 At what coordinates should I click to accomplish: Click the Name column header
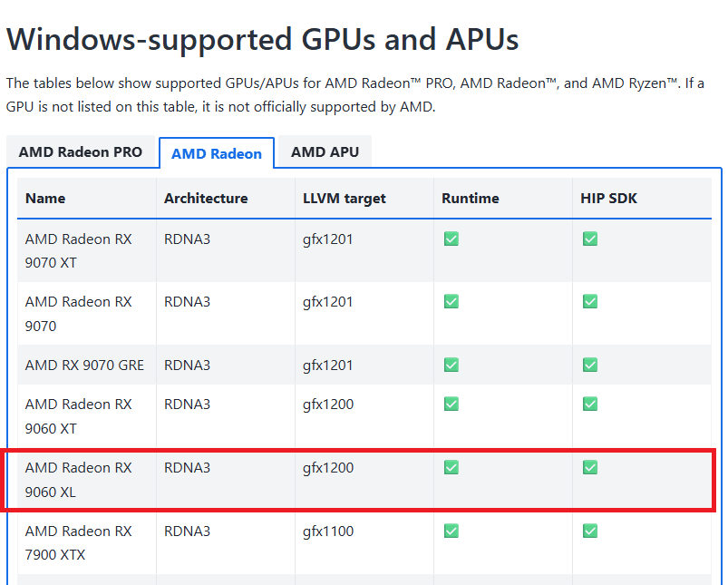[x=87, y=198]
